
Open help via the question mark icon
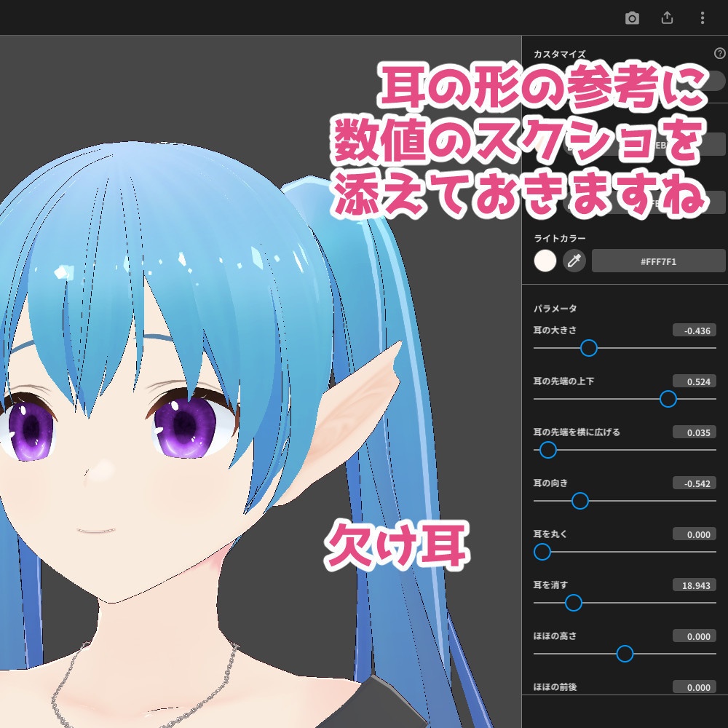(720, 52)
